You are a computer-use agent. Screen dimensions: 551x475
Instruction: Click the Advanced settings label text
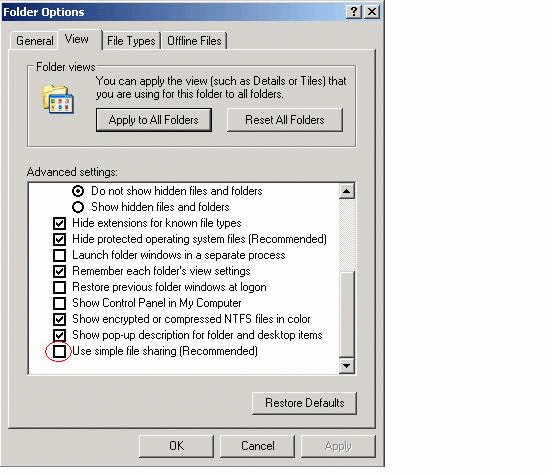[x=72, y=172]
